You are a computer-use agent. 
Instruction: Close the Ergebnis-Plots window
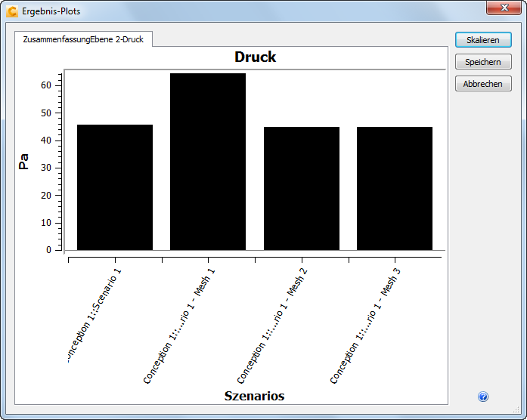click(504, 8)
